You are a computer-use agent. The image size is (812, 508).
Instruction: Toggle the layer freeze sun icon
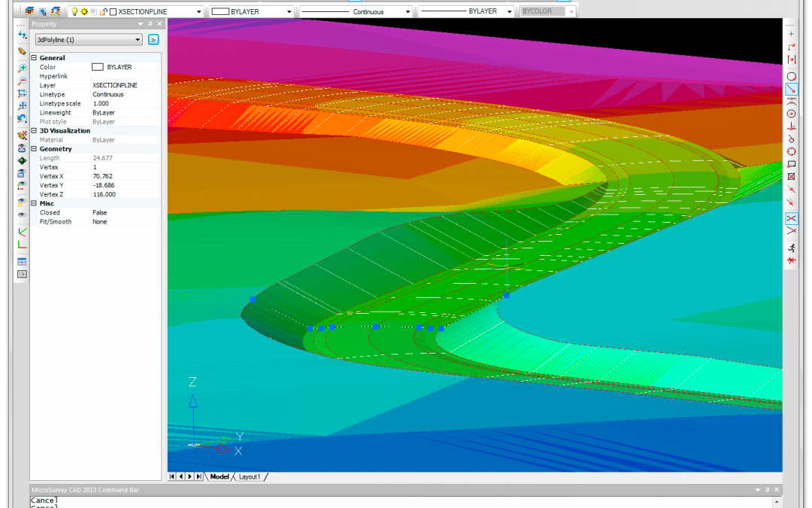pos(84,12)
